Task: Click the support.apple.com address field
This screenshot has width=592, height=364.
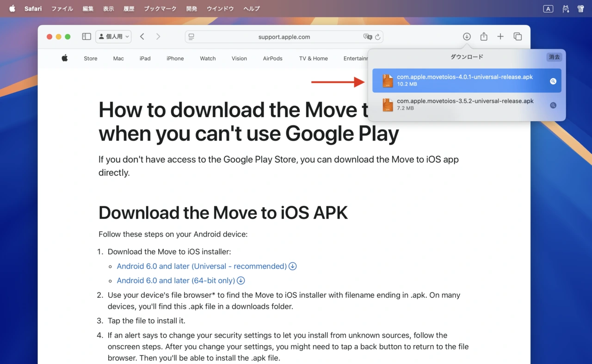Action: point(284,37)
